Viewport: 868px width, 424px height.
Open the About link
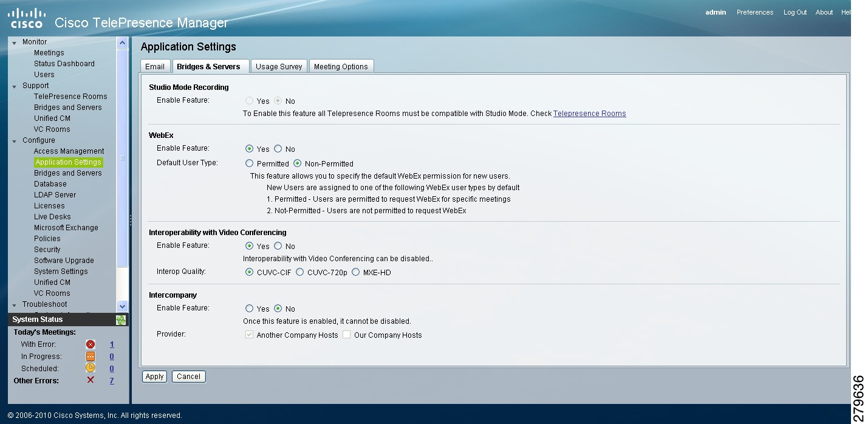pyautogui.click(x=824, y=12)
